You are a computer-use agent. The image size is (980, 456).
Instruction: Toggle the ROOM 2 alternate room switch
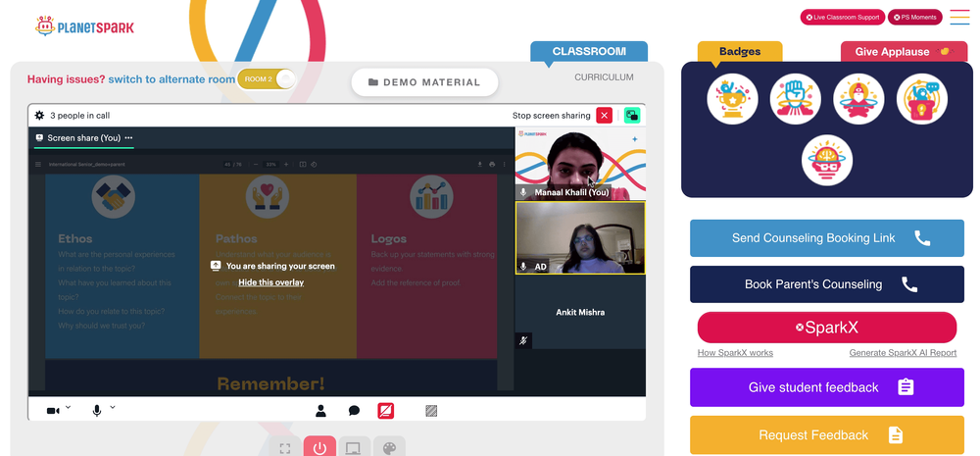[267, 79]
